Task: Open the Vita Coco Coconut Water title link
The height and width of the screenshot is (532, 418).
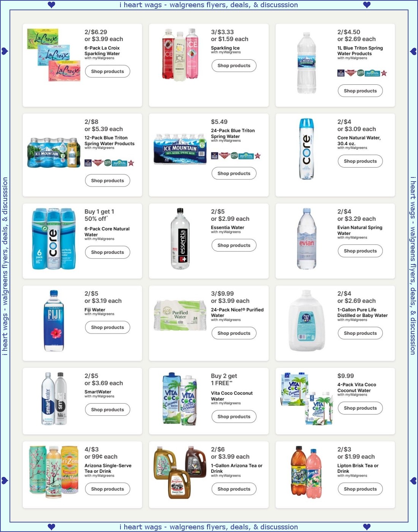Action: pyautogui.click(x=232, y=396)
